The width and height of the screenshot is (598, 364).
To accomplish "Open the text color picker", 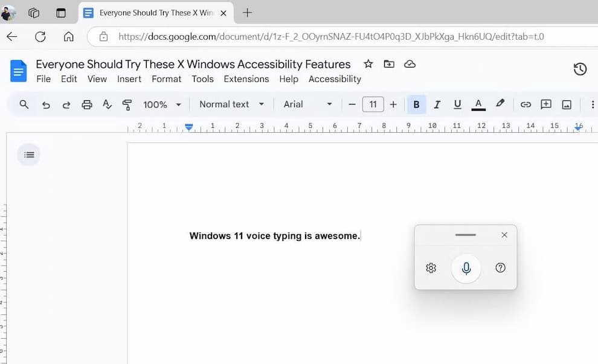I will pos(478,104).
